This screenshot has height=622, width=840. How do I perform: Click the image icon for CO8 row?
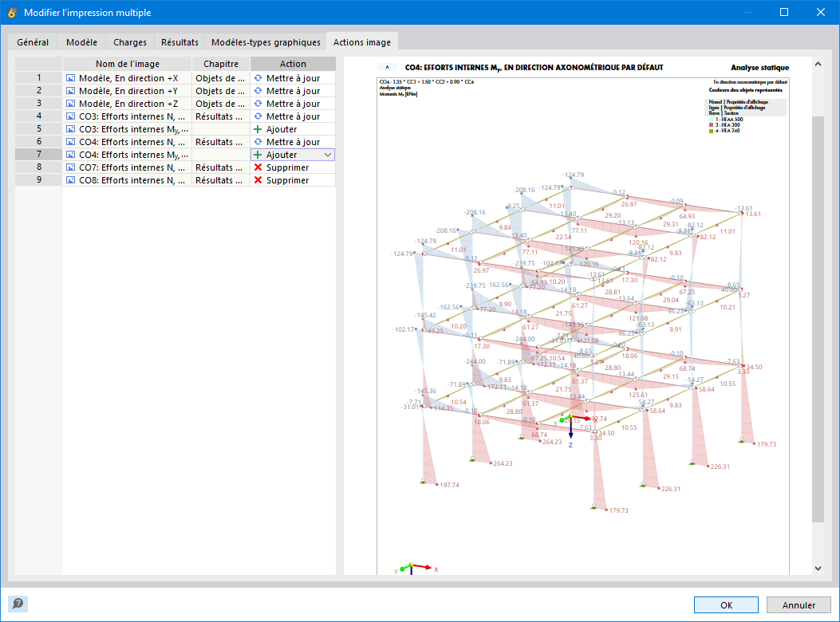tap(70, 180)
